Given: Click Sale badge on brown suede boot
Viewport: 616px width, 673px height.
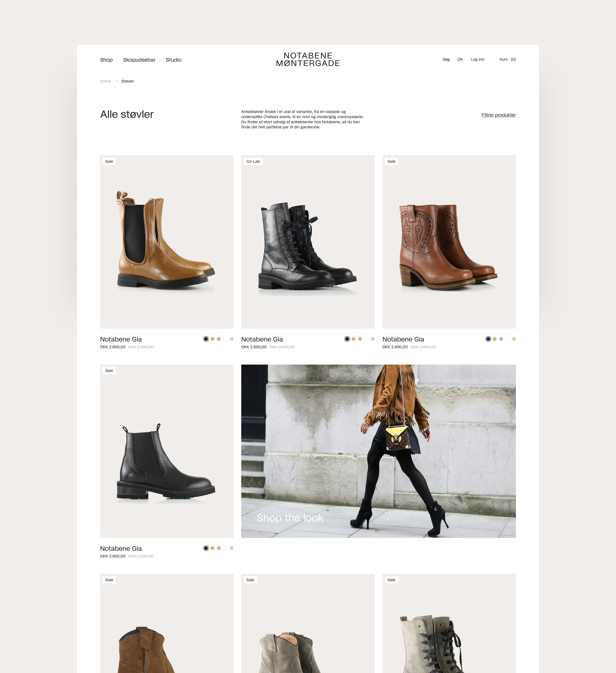Looking at the screenshot, I should tap(109, 580).
